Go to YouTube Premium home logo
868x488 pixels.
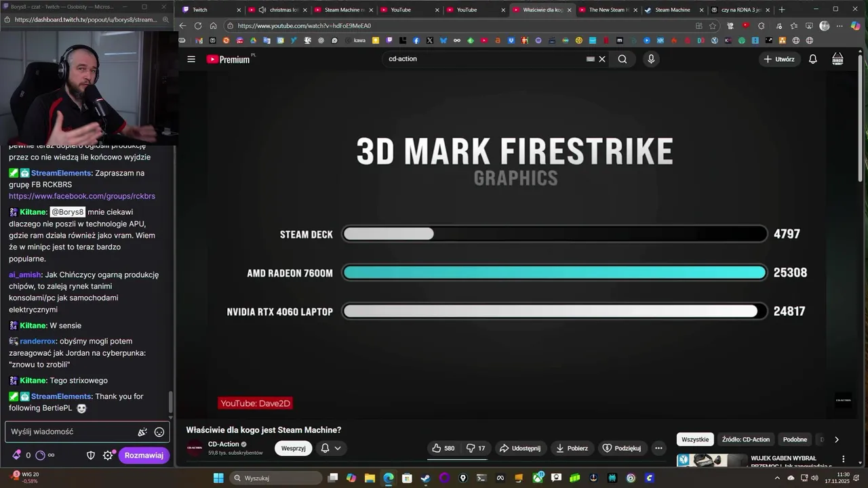229,59
